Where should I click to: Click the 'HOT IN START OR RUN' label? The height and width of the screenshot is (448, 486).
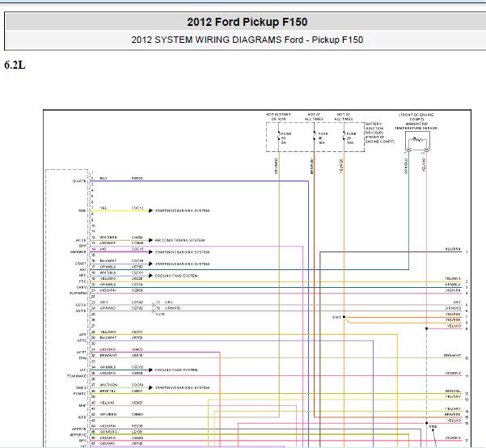coord(278,116)
